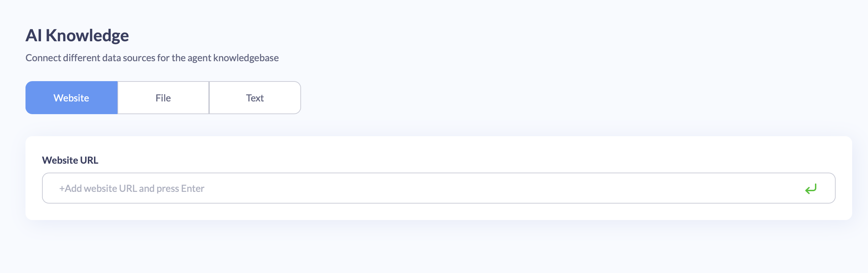
Task: Choose Text as the knowledge source
Action: coord(255,98)
